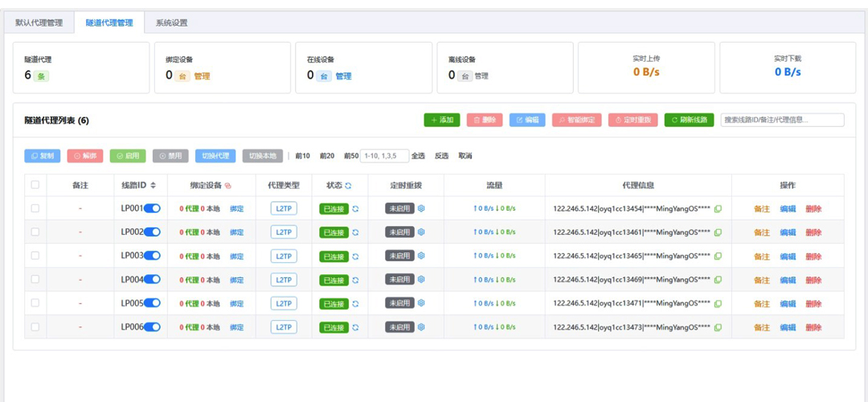
Task: Click 备注 action for row LP002
Action: point(762,232)
